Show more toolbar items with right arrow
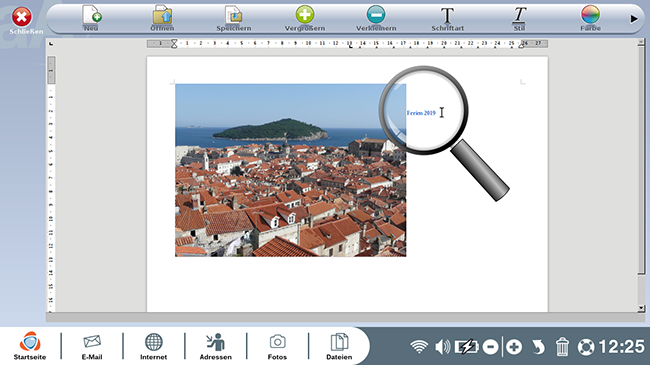The image size is (650, 365). [x=634, y=19]
